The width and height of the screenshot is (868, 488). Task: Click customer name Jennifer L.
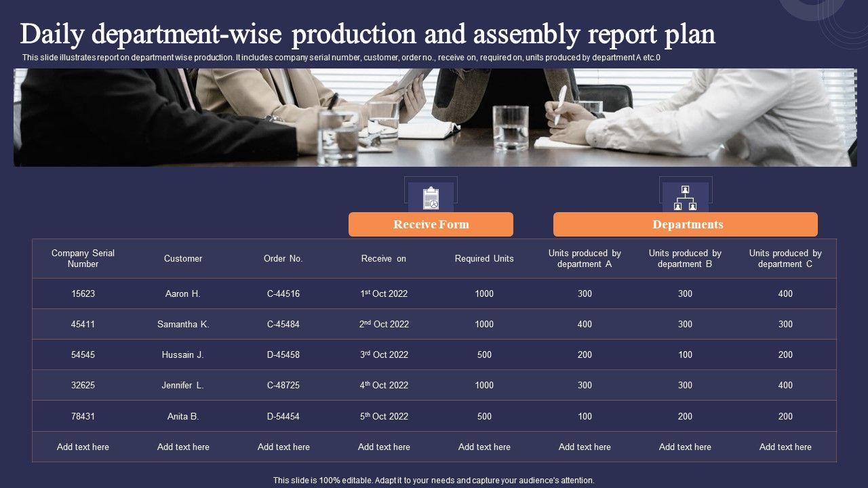pyautogui.click(x=183, y=385)
